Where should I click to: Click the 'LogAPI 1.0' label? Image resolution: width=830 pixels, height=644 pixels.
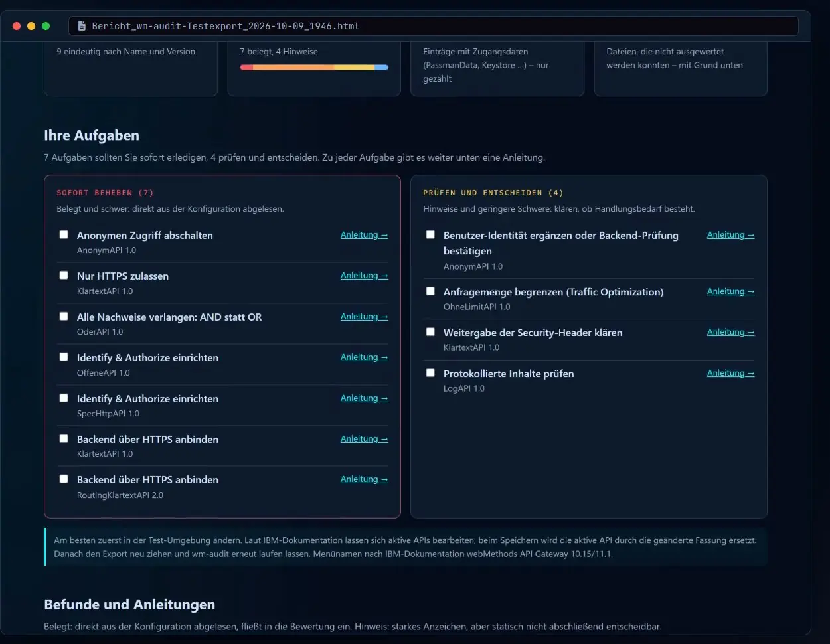(x=464, y=388)
